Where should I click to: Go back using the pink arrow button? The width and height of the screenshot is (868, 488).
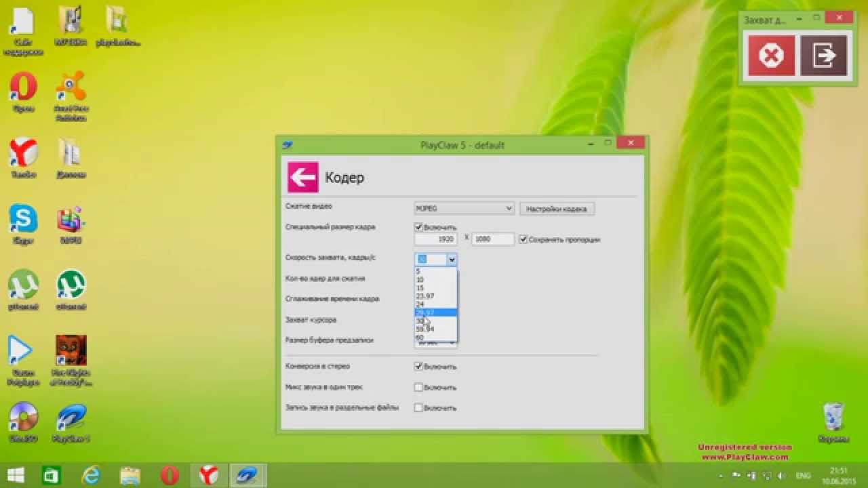click(x=302, y=178)
